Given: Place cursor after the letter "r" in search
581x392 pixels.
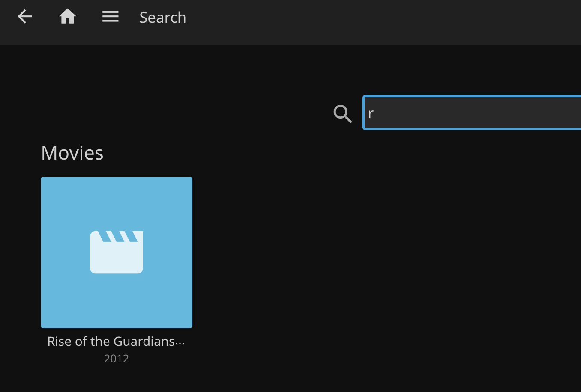Looking at the screenshot, I should point(375,113).
